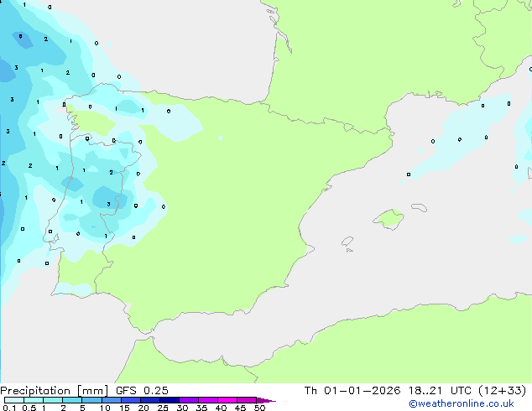Click the '50' legend scale label
This screenshot has width=532, height=411.
tap(260, 408)
